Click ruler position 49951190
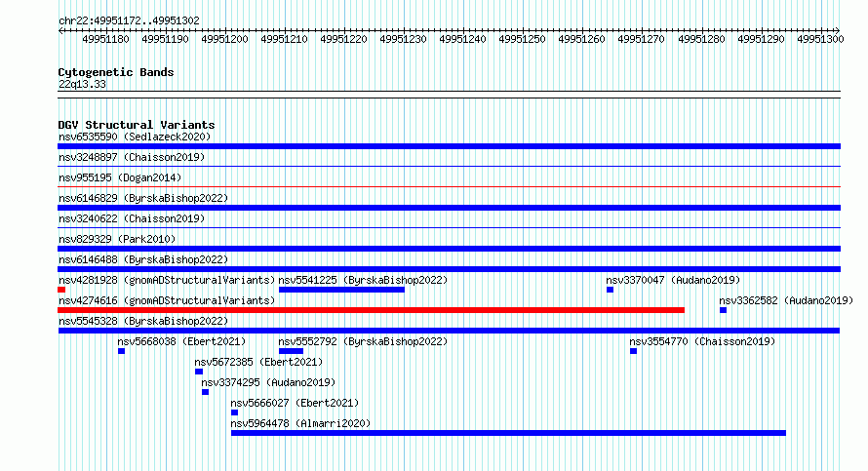This screenshot has height=471, width=868. point(165,39)
